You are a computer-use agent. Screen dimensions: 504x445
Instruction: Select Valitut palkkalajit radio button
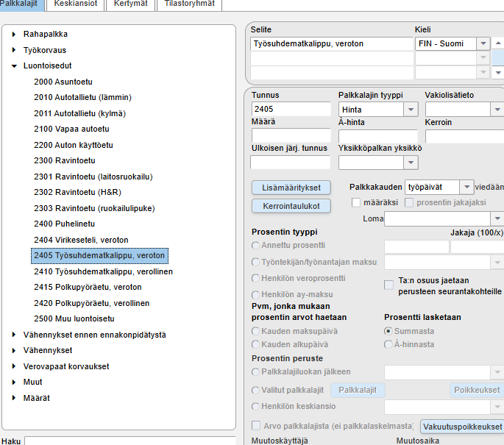255,391
